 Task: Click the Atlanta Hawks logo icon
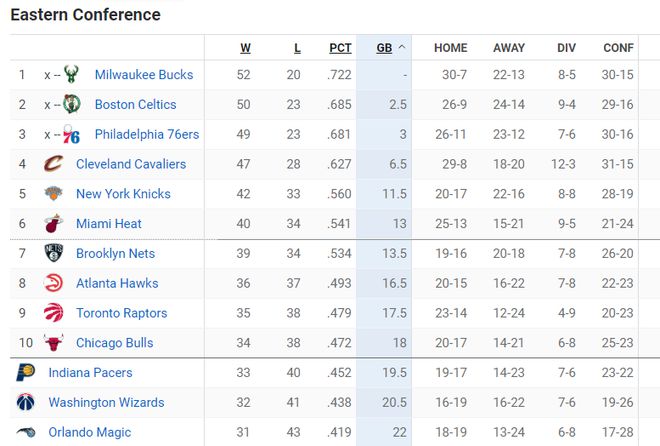point(53,283)
